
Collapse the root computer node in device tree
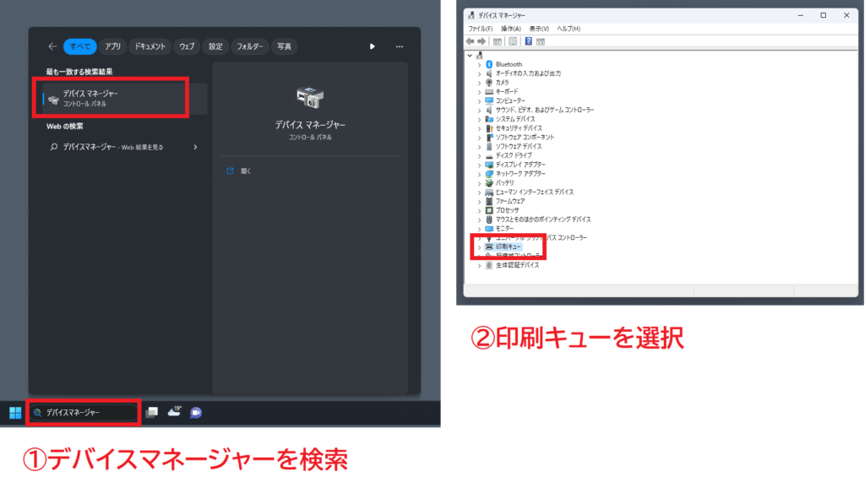click(470, 55)
